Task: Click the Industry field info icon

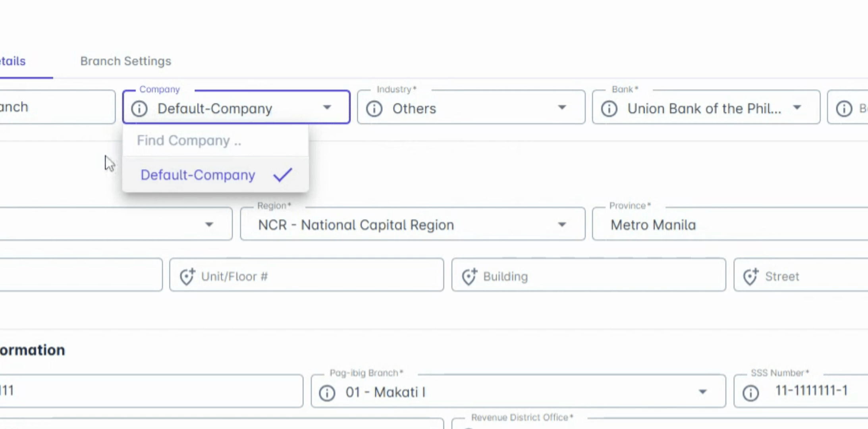Action: click(374, 108)
